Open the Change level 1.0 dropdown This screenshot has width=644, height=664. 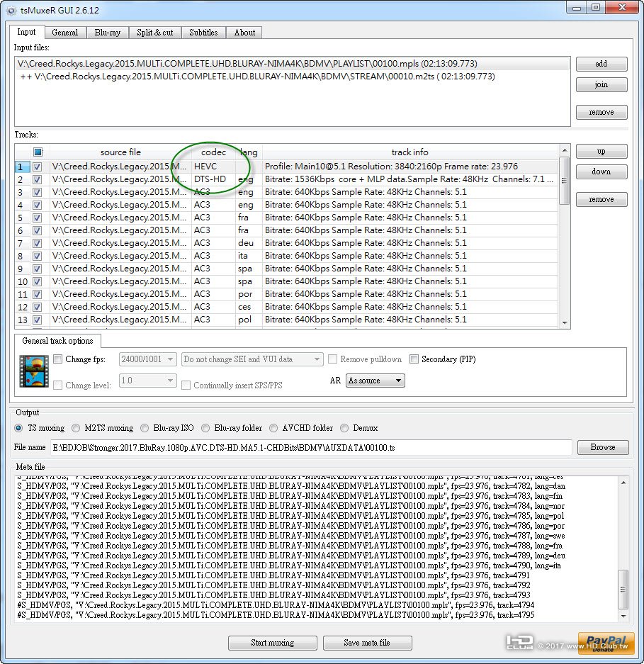pyautogui.click(x=148, y=381)
